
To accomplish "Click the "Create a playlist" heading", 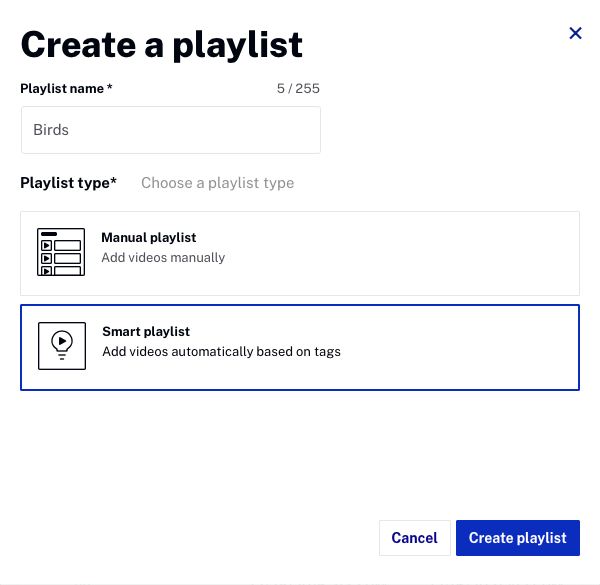I will pyautogui.click(x=161, y=44).
